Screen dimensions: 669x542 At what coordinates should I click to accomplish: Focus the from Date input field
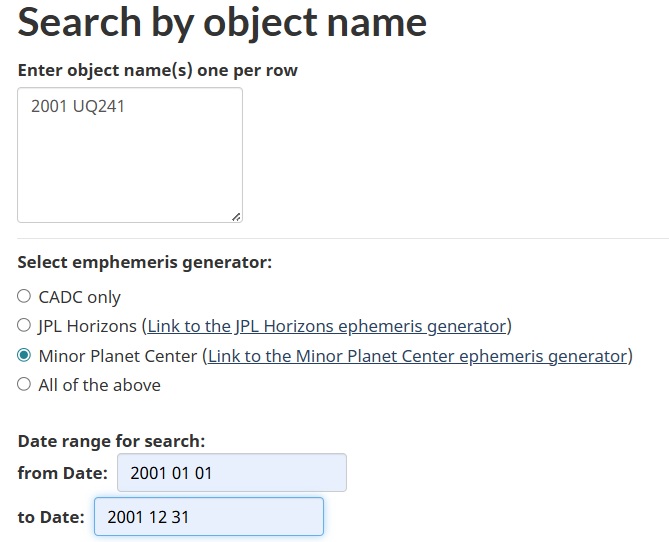[x=231, y=473]
